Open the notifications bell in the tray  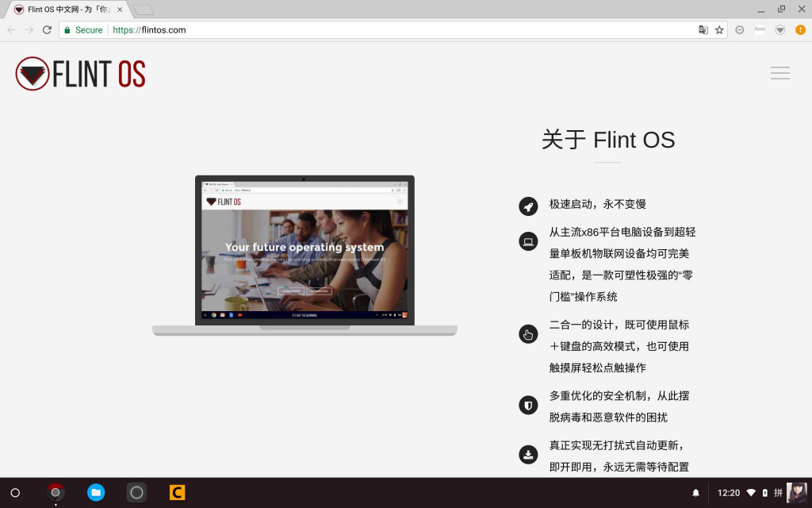pos(696,493)
